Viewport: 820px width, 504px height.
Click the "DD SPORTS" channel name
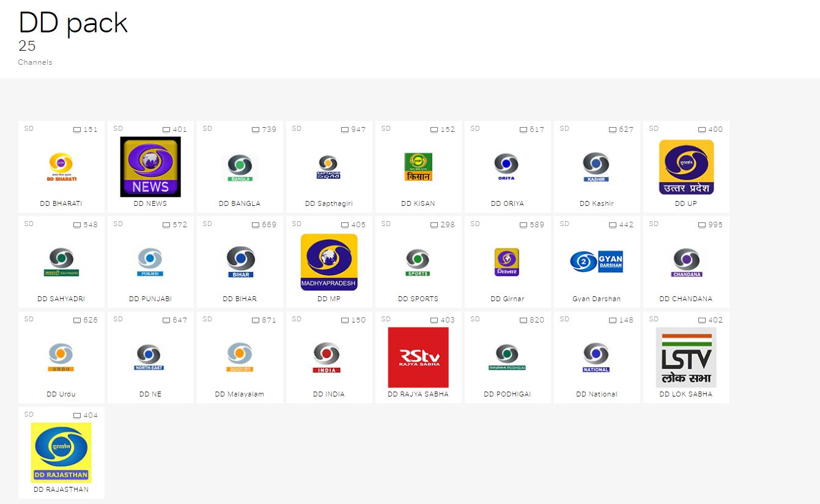(x=418, y=299)
